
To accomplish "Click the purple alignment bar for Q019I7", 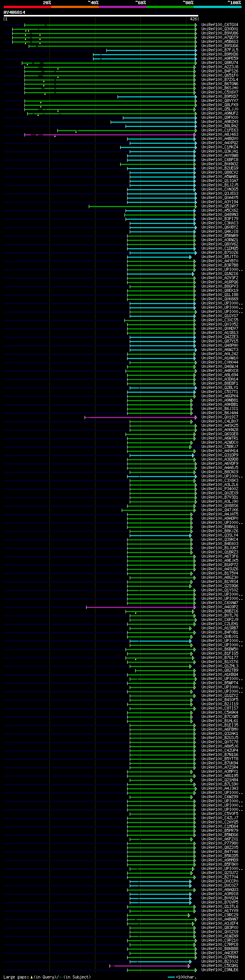I will point(141,417).
